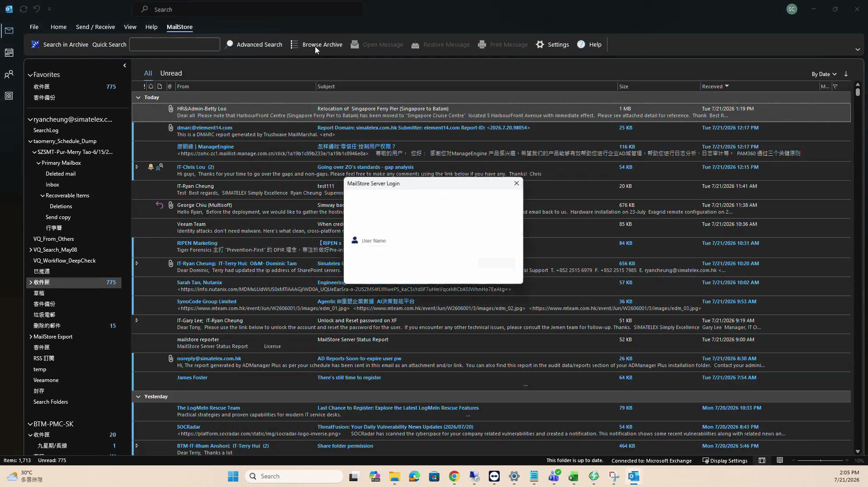868x487 pixels.
Task: Open Calendar view in left rail
Action: click(9, 53)
